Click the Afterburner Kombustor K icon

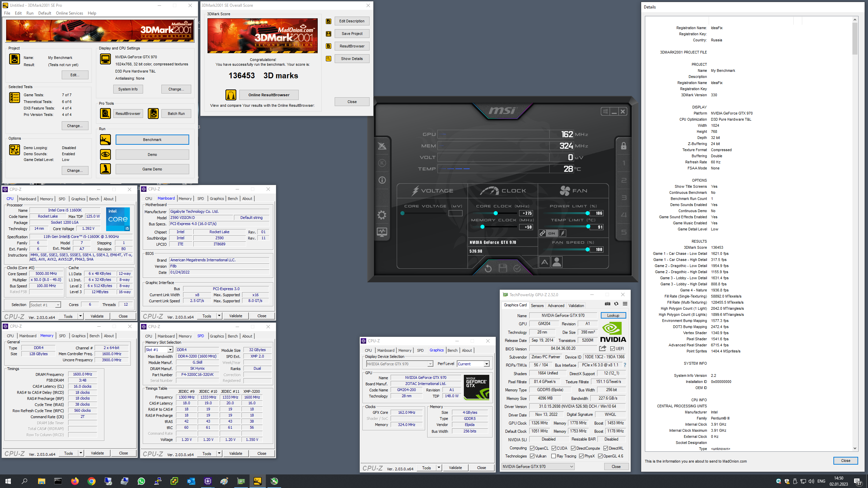coord(382,163)
